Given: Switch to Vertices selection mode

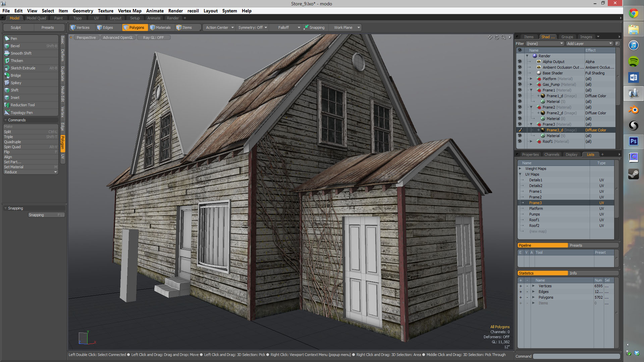Looking at the screenshot, I should 80,27.
